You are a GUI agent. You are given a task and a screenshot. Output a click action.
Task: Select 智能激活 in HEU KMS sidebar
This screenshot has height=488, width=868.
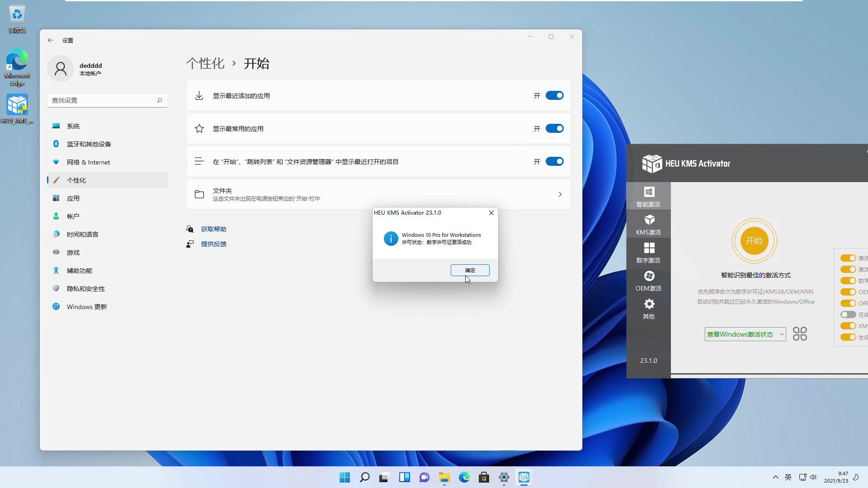tap(648, 197)
